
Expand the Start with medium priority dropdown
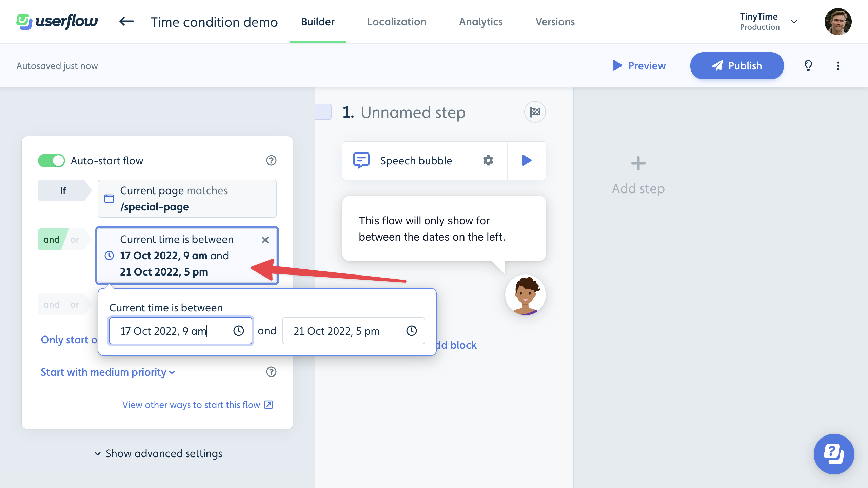(x=108, y=372)
